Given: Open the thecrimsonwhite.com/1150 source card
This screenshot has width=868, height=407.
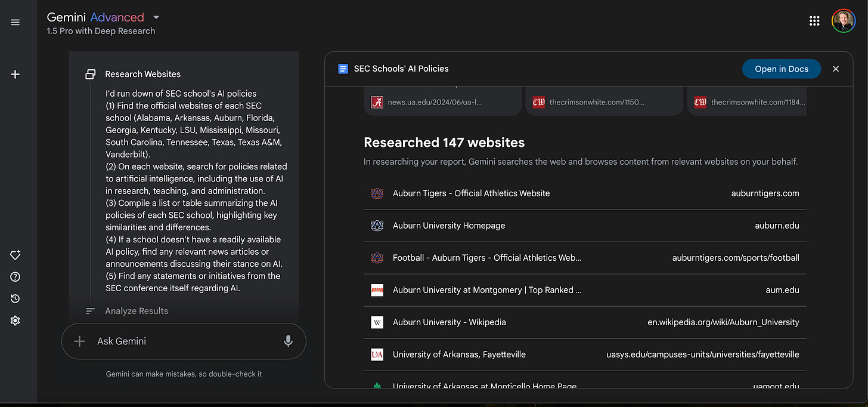Looking at the screenshot, I should (x=604, y=101).
